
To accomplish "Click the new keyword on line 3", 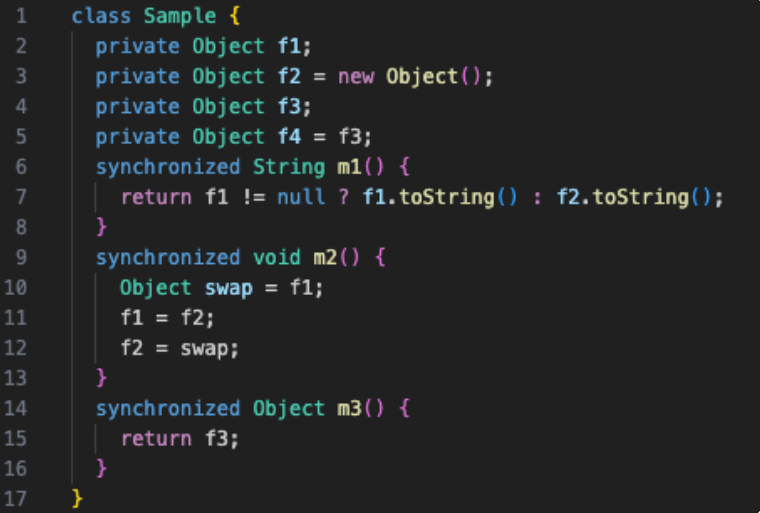I will pyautogui.click(x=356, y=77).
